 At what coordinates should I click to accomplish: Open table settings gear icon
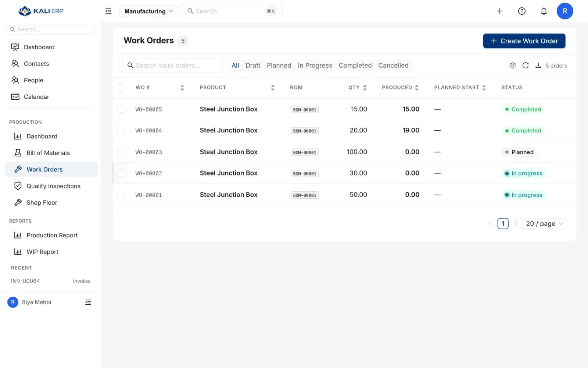pos(513,65)
